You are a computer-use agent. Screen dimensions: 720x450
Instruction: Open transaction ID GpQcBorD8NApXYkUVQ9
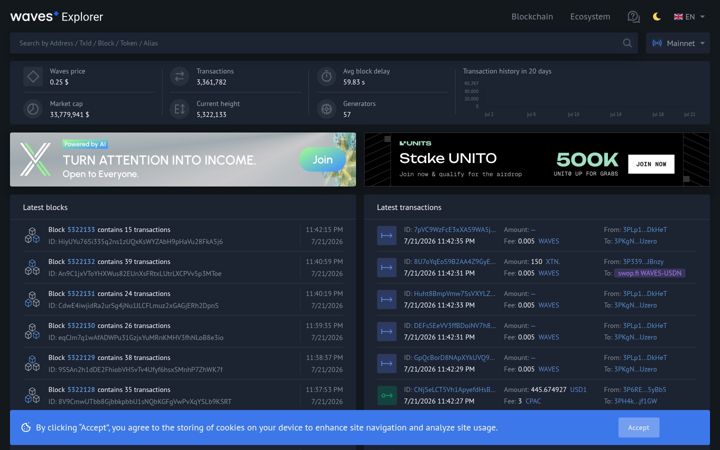[x=455, y=358]
